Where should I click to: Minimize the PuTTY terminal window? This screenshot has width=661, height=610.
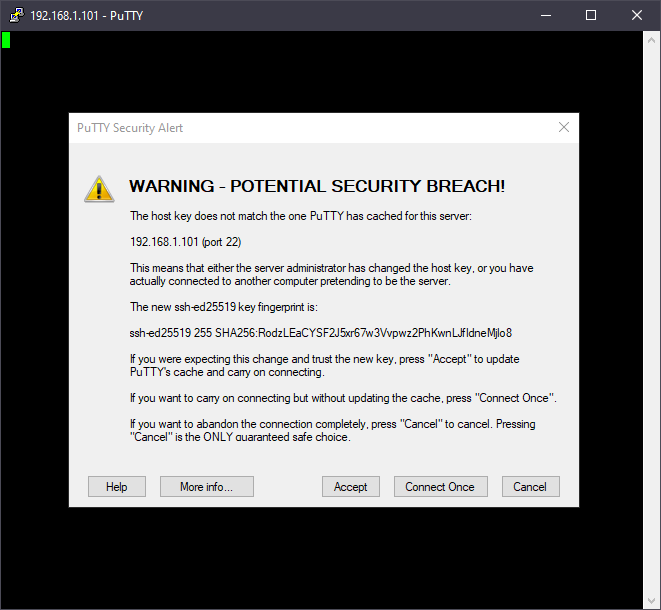click(546, 15)
